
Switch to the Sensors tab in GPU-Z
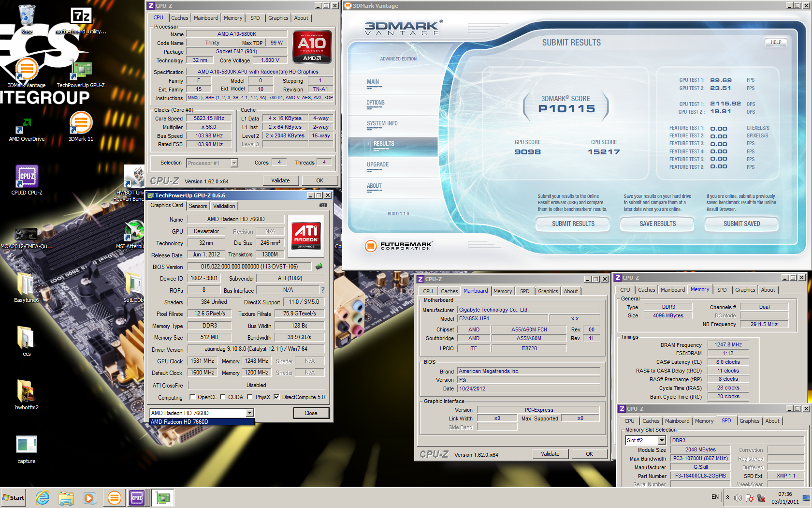(x=198, y=206)
